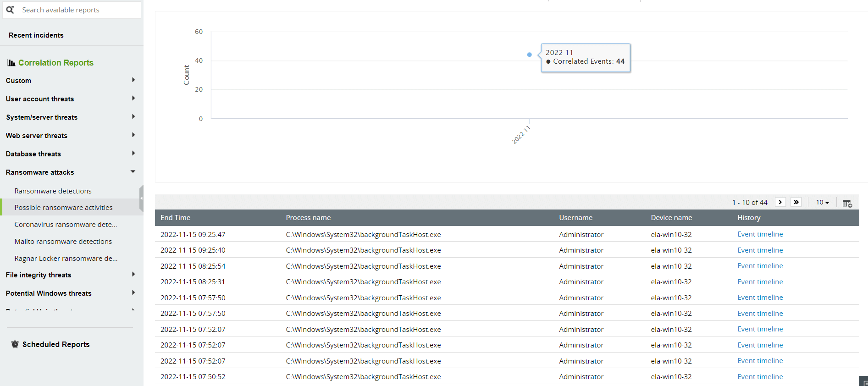The width and height of the screenshot is (868, 386).
Task: Focus the Search available reports field
Action: pos(72,10)
